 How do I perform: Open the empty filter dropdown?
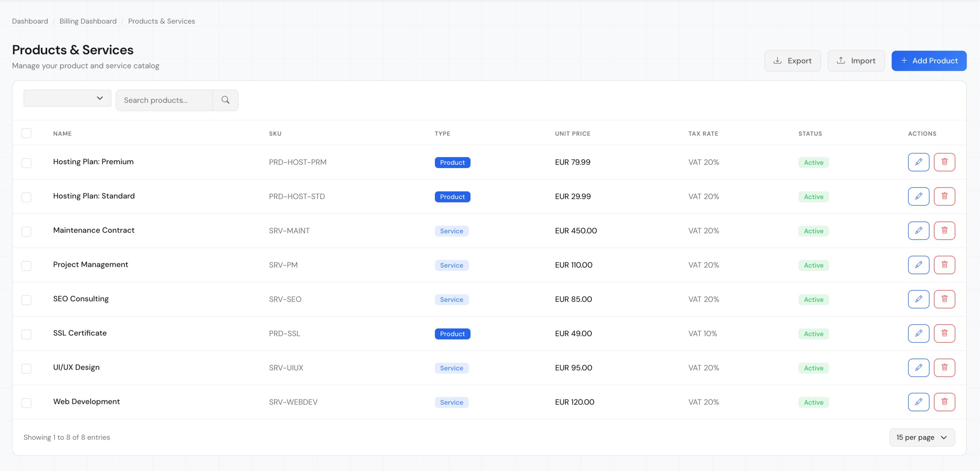[x=67, y=98]
